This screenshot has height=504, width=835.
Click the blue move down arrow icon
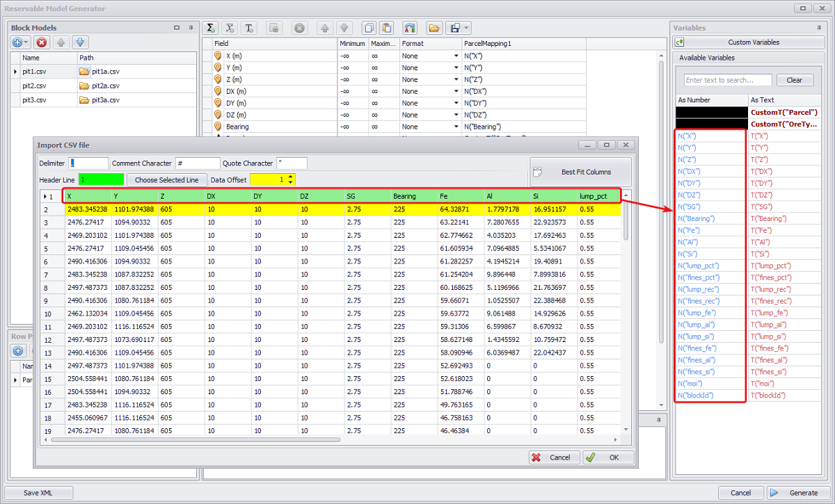point(80,42)
